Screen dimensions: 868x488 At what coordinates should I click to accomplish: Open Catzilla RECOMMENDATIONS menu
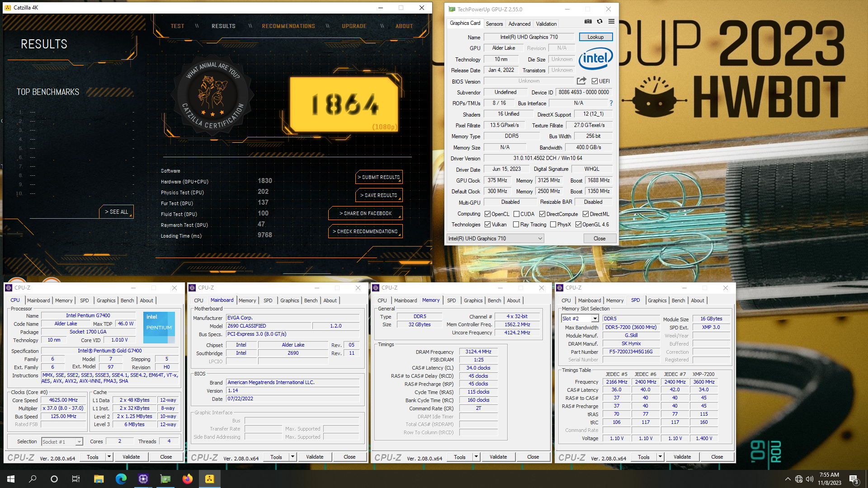(x=288, y=26)
